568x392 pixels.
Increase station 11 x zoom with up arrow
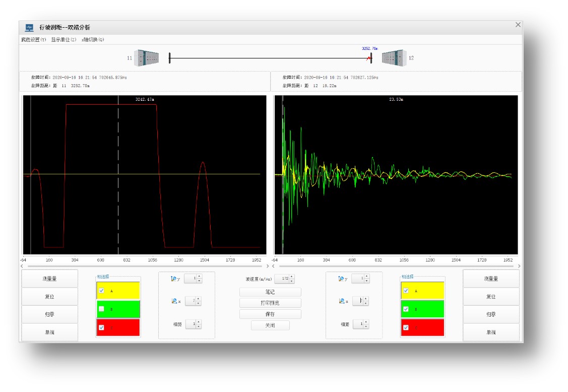(x=199, y=299)
